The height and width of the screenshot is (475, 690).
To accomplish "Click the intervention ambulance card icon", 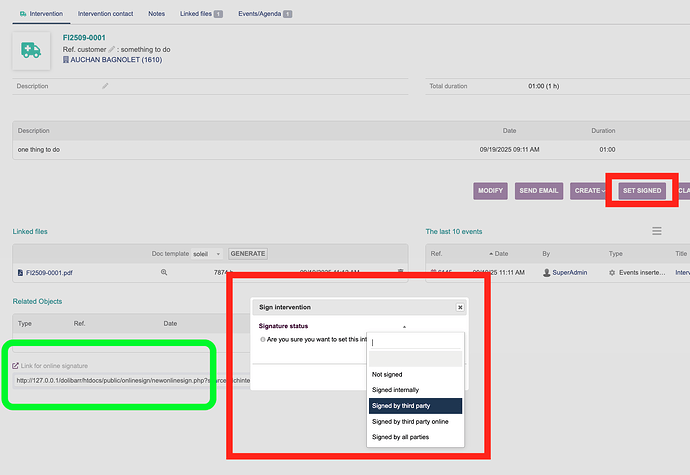I will coord(31,51).
